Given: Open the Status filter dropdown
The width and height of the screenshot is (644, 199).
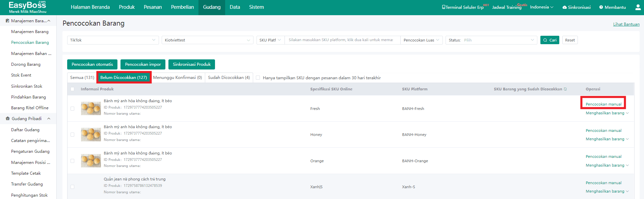Looking at the screenshot, I should 491,40.
